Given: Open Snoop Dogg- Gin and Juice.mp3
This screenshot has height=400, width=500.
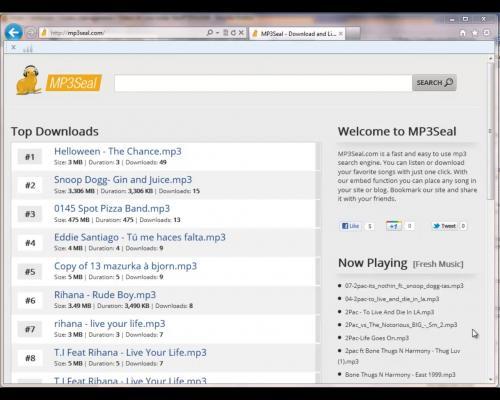Looking at the screenshot, I should tap(123, 180).
